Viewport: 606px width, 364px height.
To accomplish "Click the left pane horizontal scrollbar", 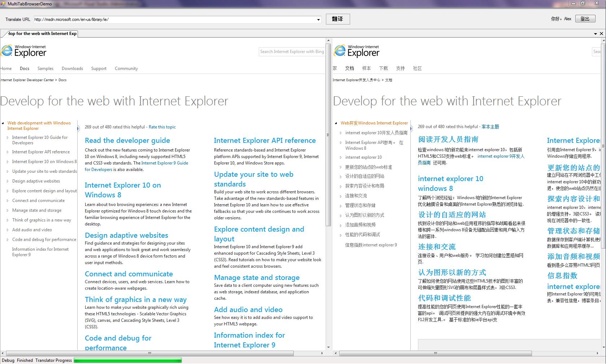I will click(x=149, y=353).
